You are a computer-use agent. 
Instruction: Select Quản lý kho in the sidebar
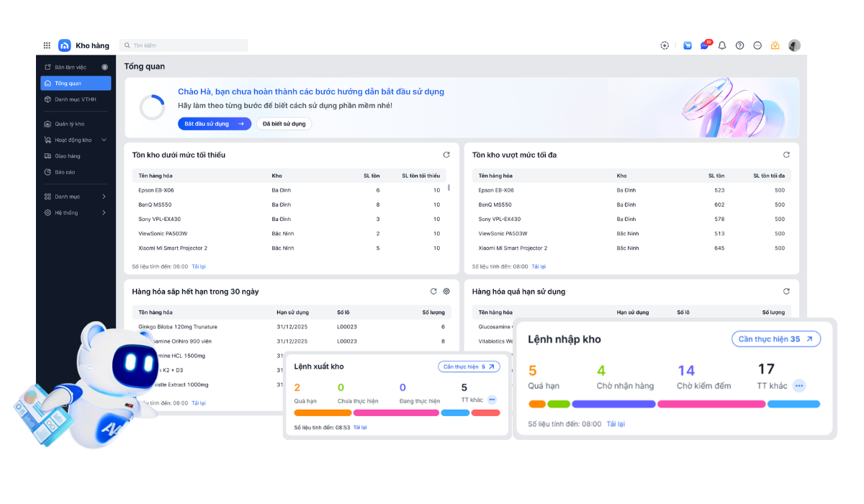click(x=69, y=124)
